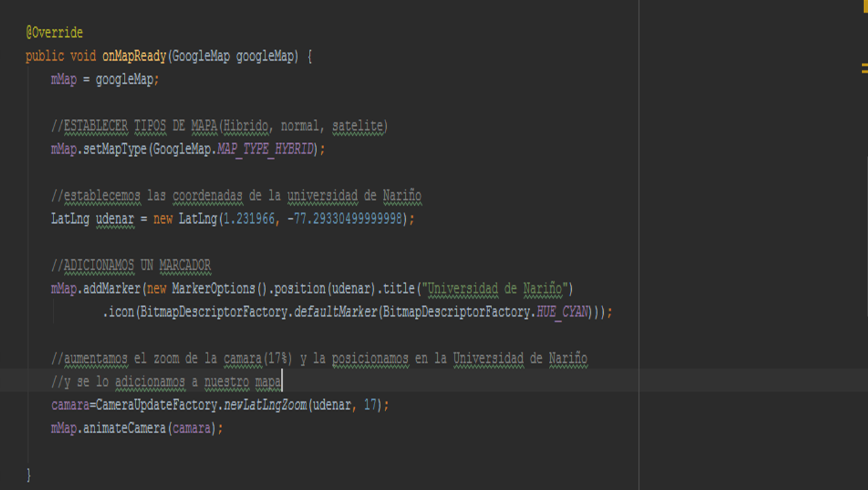Click the addMarker method call
868x490 pixels.
coord(112,289)
